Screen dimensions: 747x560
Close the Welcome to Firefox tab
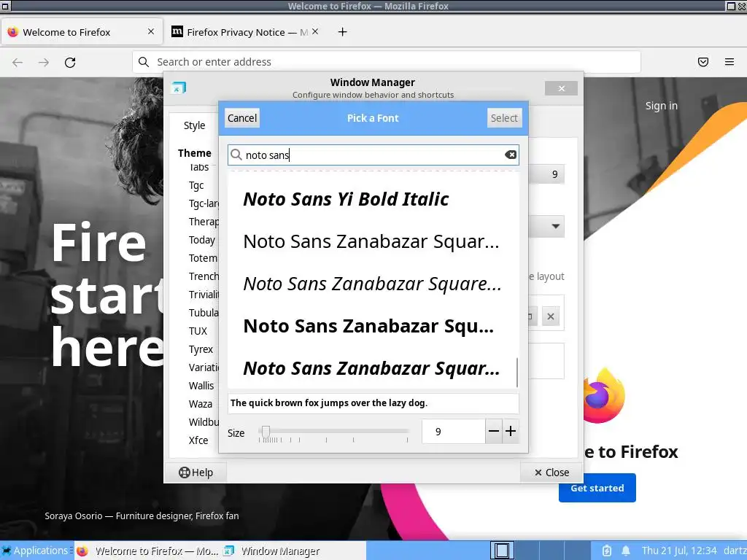click(x=151, y=31)
